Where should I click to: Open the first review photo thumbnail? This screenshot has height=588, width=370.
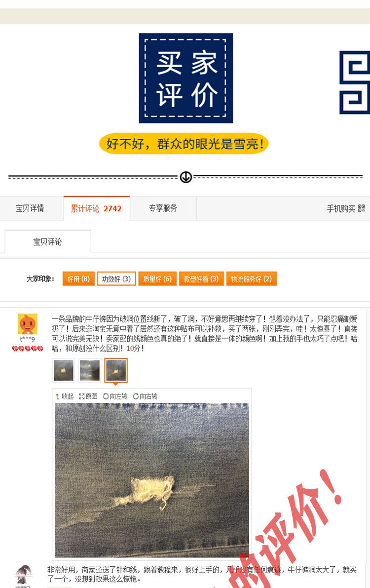(63, 370)
